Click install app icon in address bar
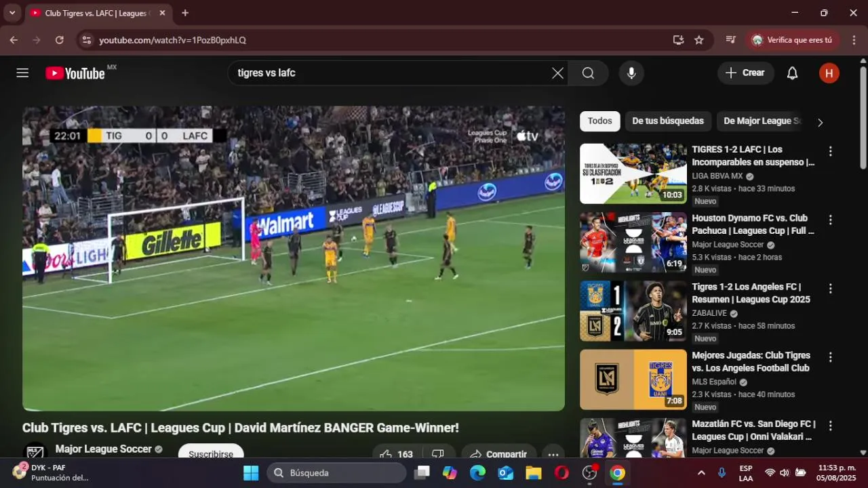 [x=678, y=40]
